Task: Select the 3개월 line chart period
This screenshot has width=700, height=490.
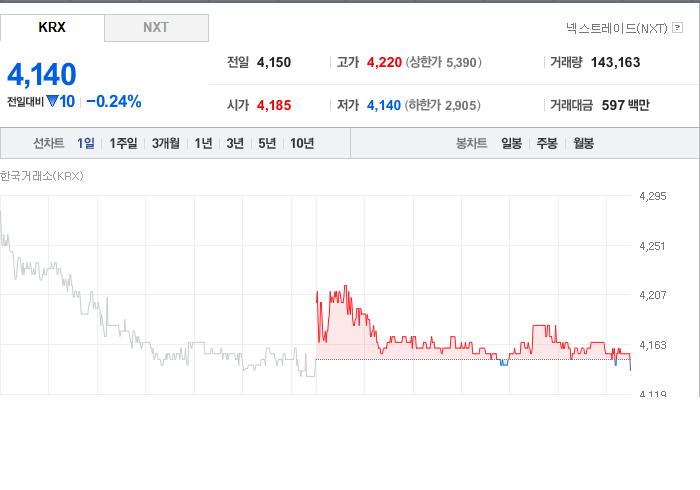Action: click(166, 143)
